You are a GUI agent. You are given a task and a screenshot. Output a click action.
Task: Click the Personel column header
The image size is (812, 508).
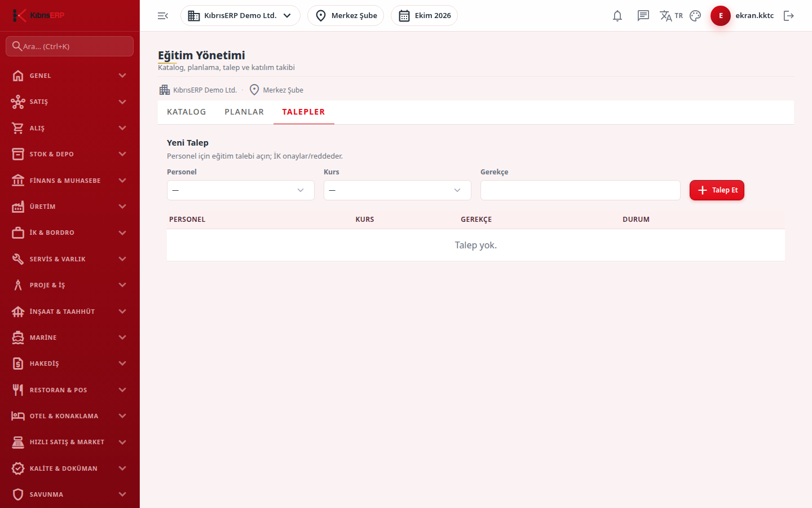pos(187,220)
